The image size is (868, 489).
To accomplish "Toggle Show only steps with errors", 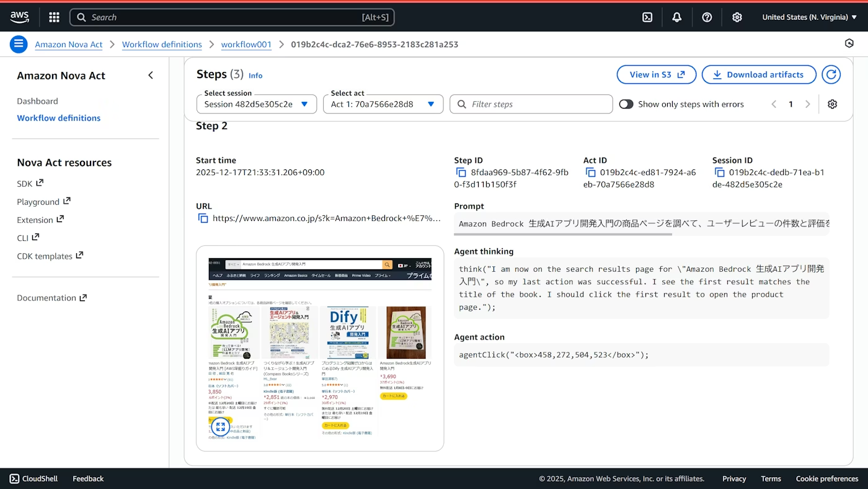I will pos(626,104).
